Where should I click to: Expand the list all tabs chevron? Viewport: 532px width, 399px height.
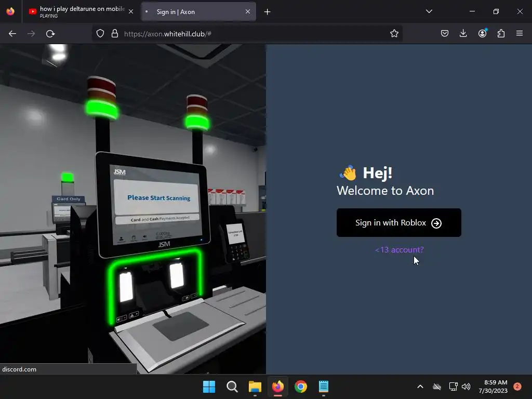(429, 11)
